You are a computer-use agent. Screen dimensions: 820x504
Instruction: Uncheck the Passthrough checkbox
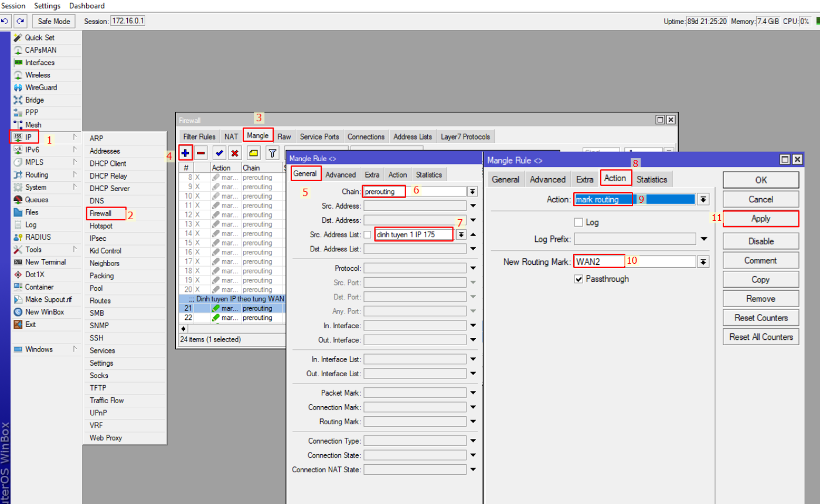(x=579, y=280)
